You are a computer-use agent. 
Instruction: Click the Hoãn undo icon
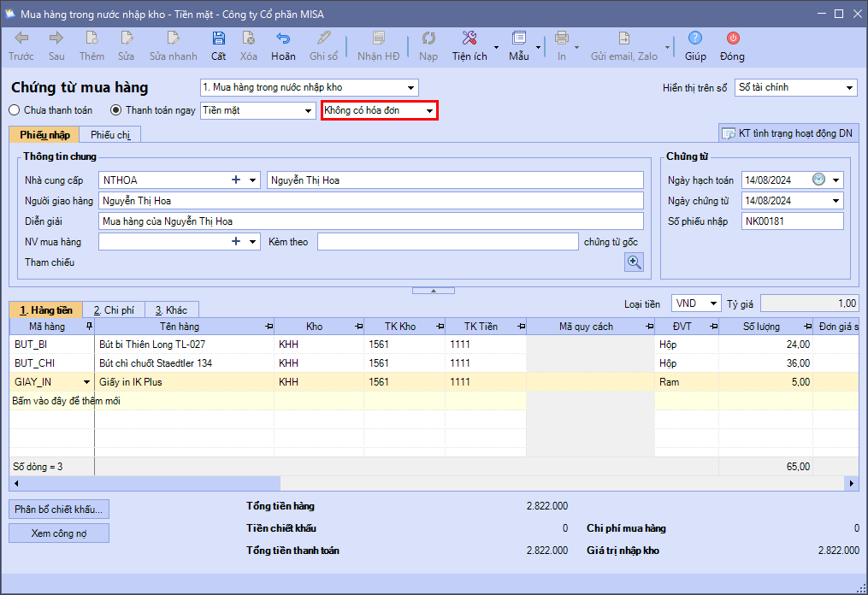click(x=283, y=39)
